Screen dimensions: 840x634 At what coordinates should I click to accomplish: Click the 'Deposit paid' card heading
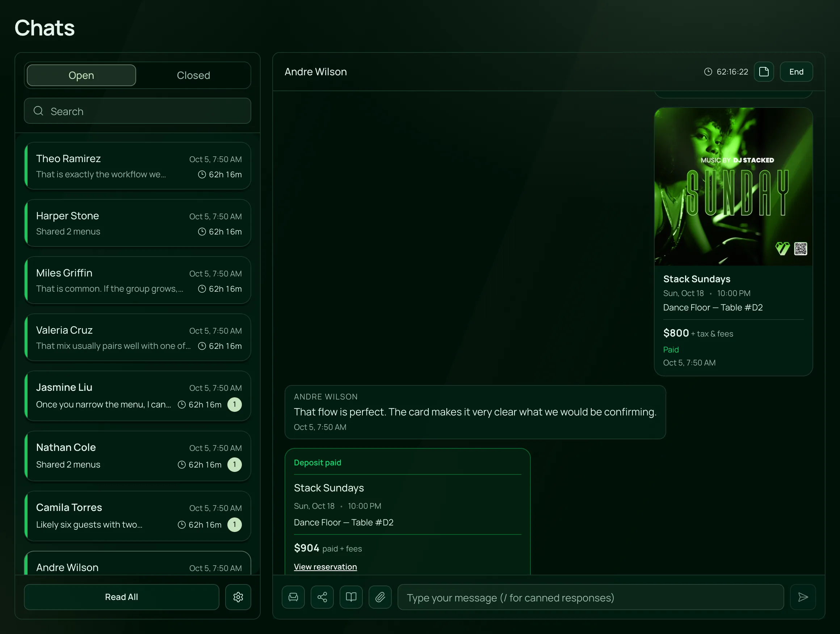(x=318, y=462)
